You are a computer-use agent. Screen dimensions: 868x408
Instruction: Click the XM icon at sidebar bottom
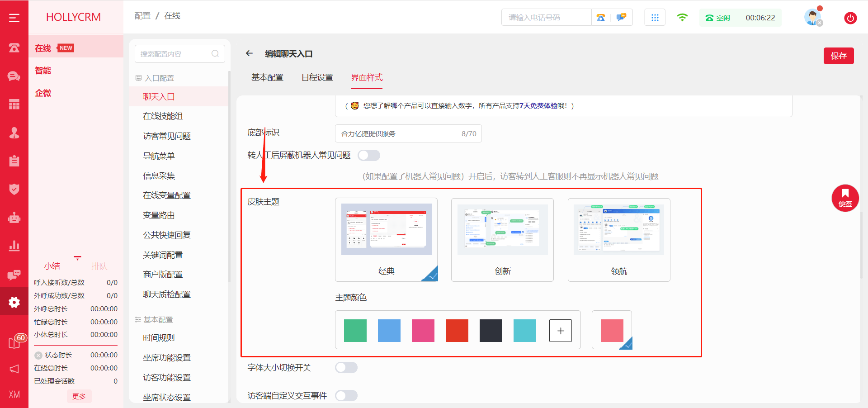click(14, 394)
